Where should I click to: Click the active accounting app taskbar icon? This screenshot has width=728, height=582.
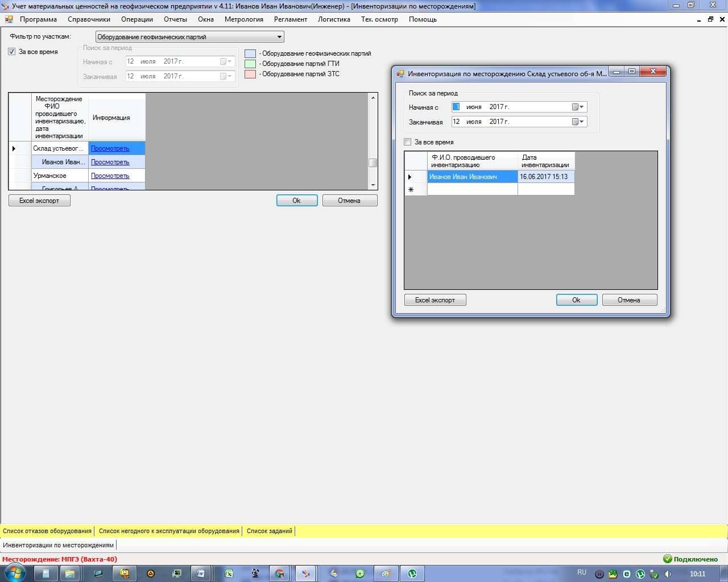pos(305,573)
